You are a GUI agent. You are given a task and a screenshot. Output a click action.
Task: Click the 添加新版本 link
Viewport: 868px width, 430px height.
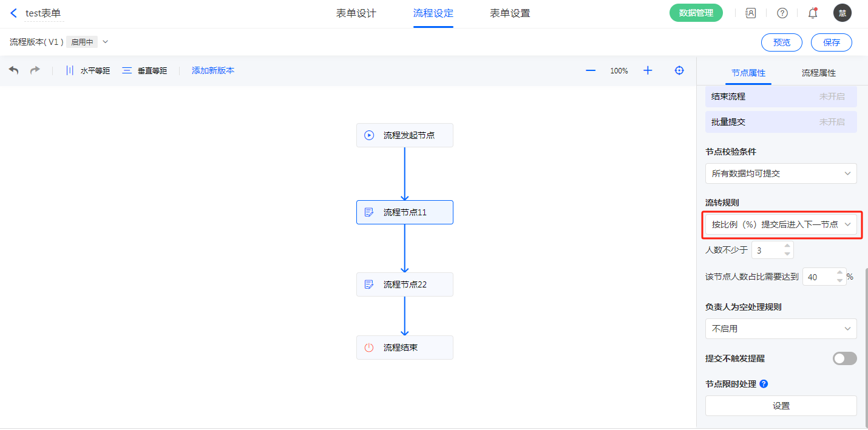click(x=213, y=70)
